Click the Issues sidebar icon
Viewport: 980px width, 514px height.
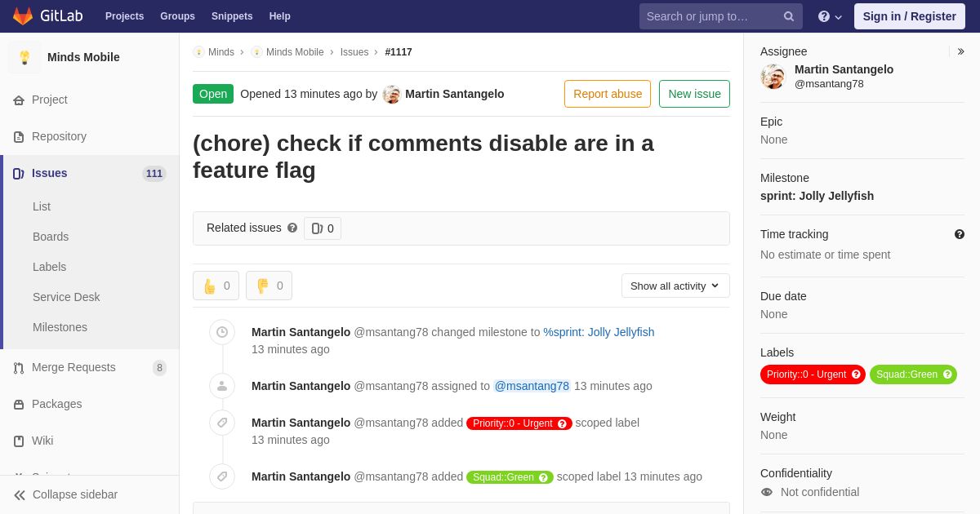point(19,174)
